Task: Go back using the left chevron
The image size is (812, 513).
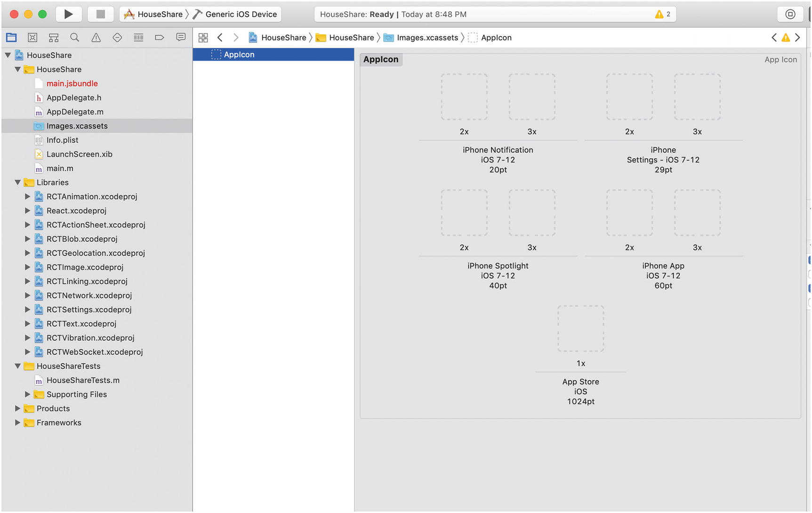Action: point(220,38)
